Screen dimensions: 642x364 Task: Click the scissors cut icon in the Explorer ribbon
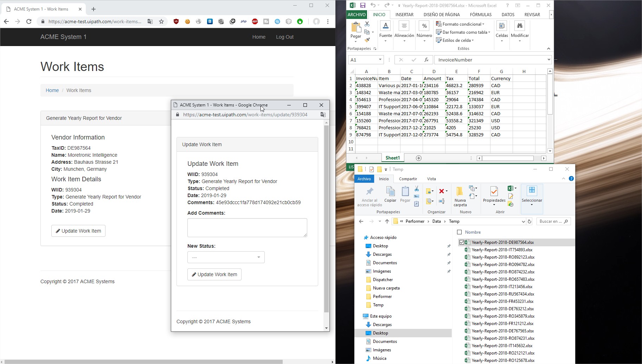[417, 189]
